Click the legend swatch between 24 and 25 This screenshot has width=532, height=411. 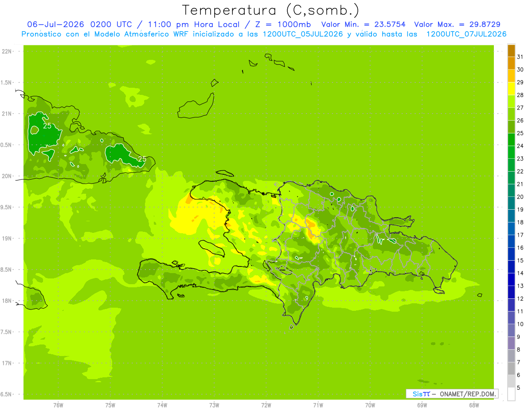point(511,140)
